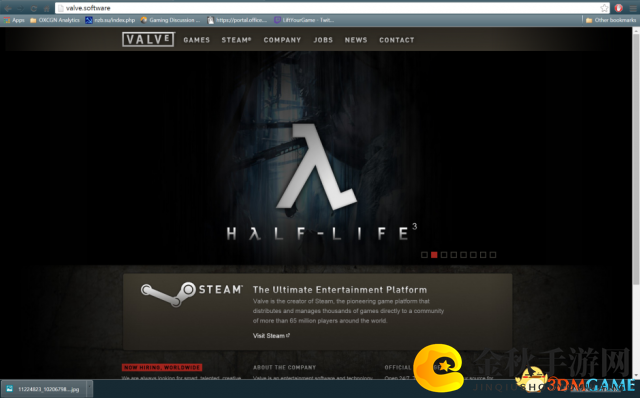Open the COMPANY navigation item
This screenshot has width=640, height=398.
pyautogui.click(x=282, y=40)
